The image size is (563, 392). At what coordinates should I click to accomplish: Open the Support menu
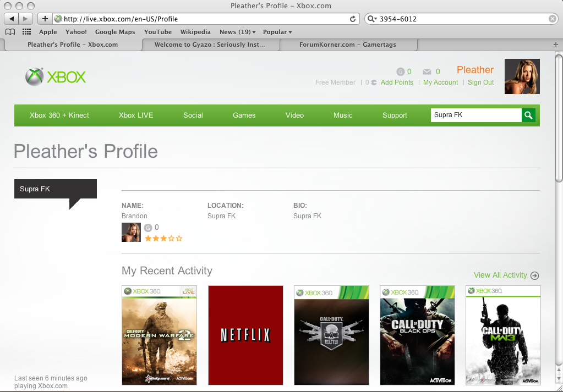pyautogui.click(x=395, y=115)
